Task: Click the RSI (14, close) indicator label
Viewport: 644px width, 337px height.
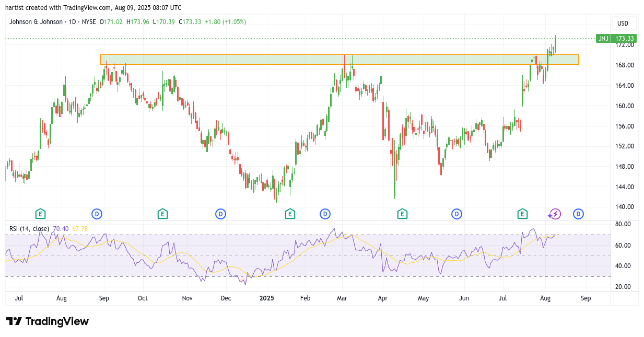Action: (x=29, y=228)
